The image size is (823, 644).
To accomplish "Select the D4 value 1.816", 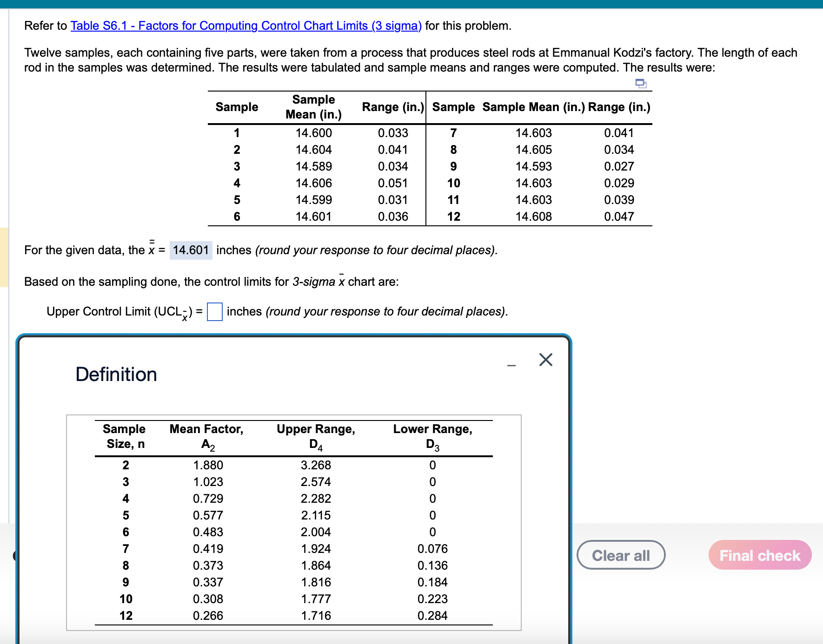I will click(316, 582).
